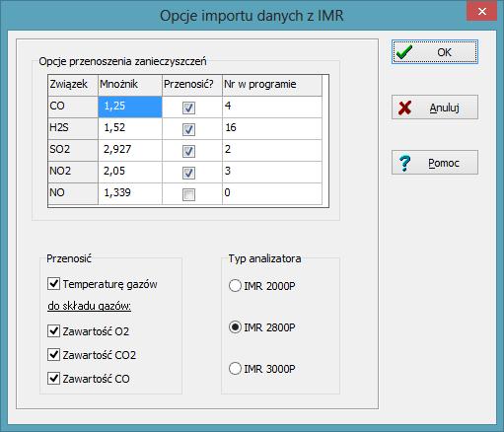Viewport: 504px width, 432px height.
Task: Click program number cell 3 for NO2
Action: pyautogui.click(x=272, y=172)
